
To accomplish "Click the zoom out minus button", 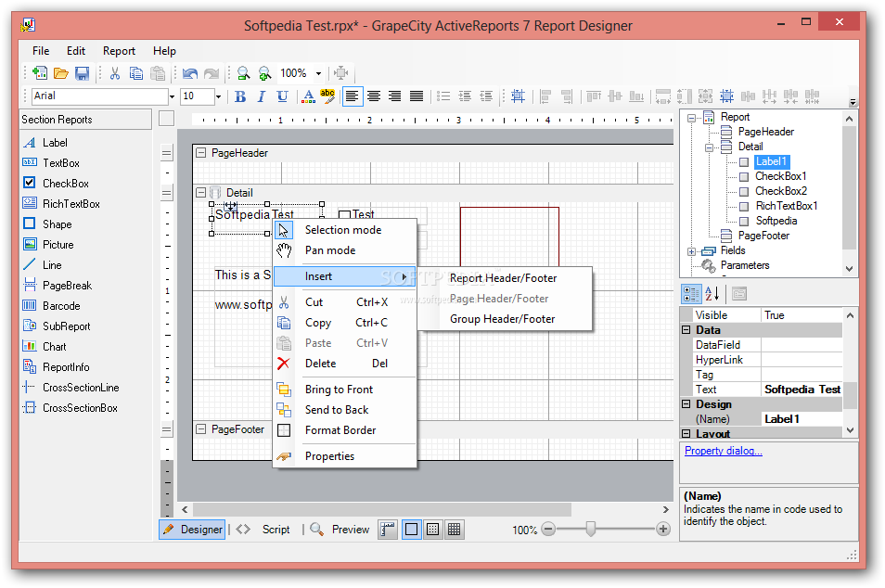I will coord(548,530).
